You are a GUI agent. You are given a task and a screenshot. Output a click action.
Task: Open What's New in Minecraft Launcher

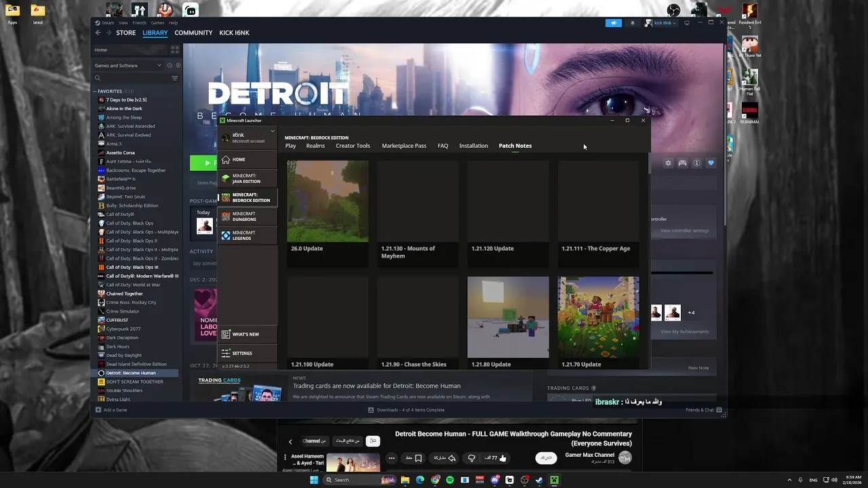click(248, 334)
